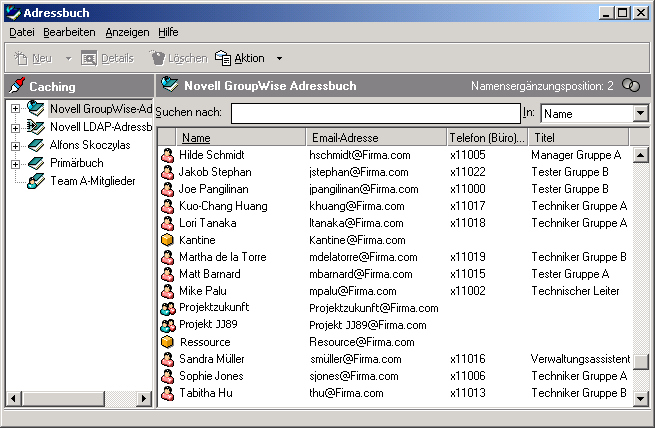Click title Verwaltungsassistent
Viewport: 655px width, 428px height.
(580, 359)
